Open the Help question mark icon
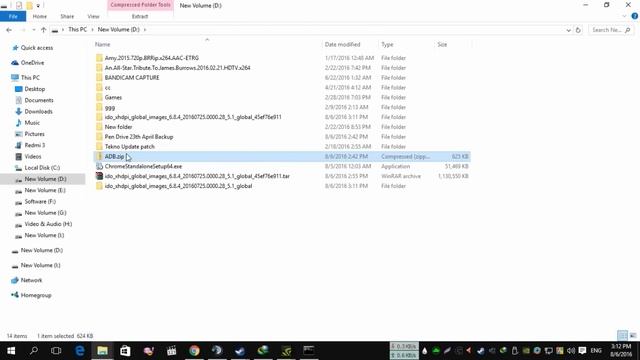This screenshot has width=640, height=360. click(635, 16)
